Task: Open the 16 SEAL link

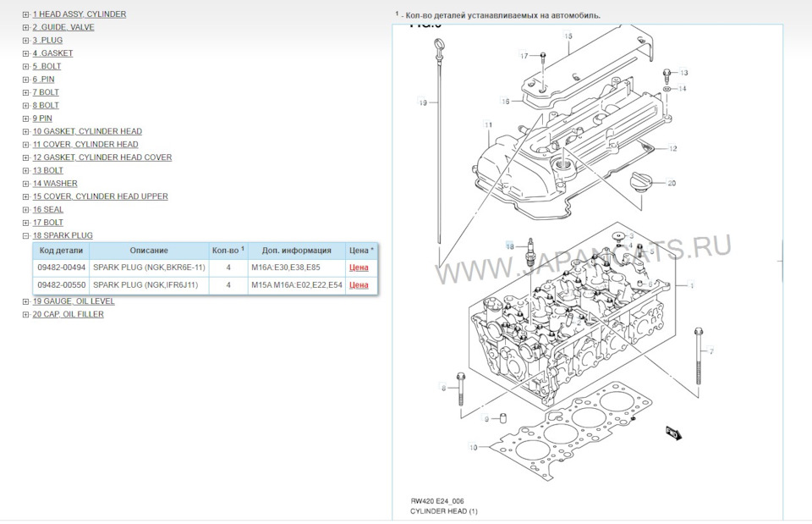Action: (x=47, y=209)
